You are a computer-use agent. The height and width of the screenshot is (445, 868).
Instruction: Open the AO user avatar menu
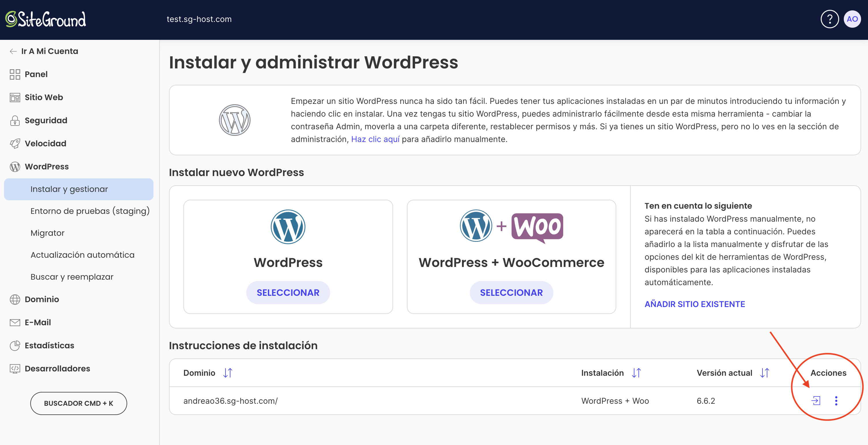pyautogui.click(x=852, y=19)
